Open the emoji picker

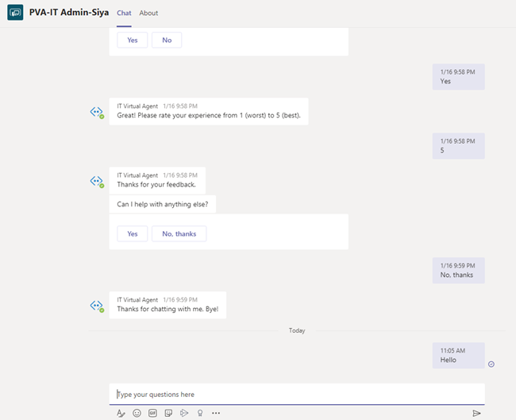[x=137, y=413]
